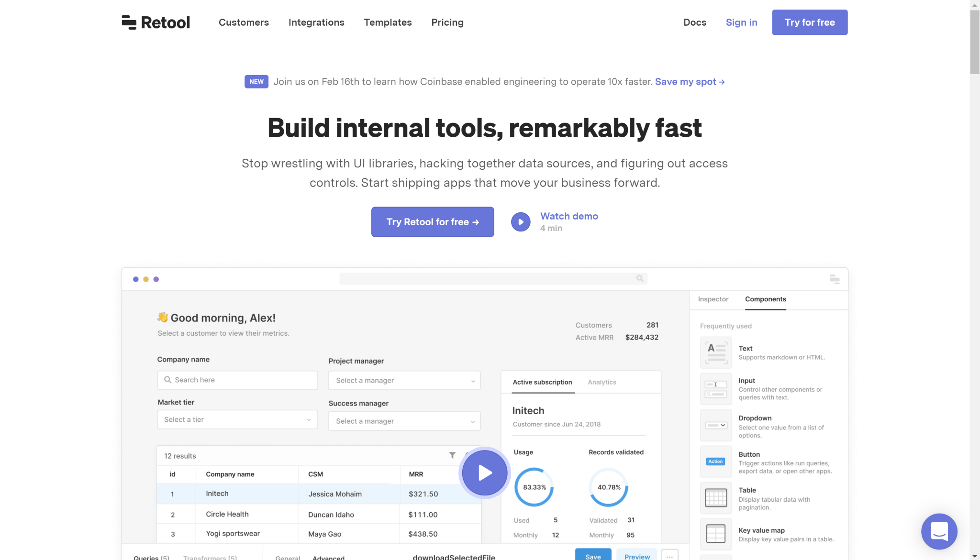Select the Button component icon
This screenshot has height=560, width=980.
(x=716, y=461)
